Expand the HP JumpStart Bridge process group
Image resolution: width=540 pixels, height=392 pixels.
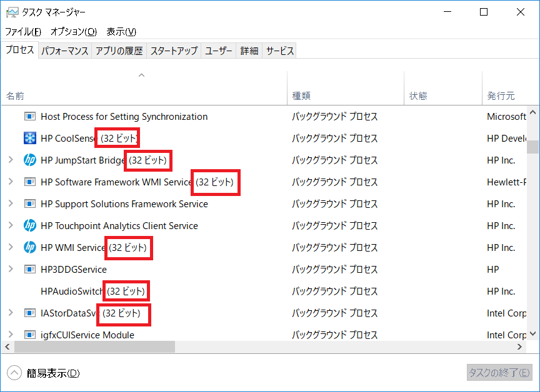click(11, 160)
